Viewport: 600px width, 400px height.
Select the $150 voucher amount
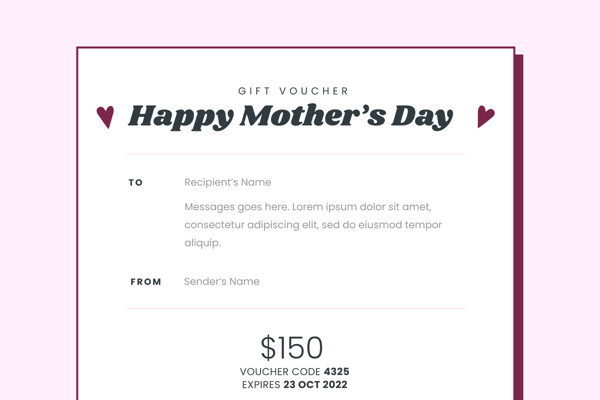click(x=292, y=348)
